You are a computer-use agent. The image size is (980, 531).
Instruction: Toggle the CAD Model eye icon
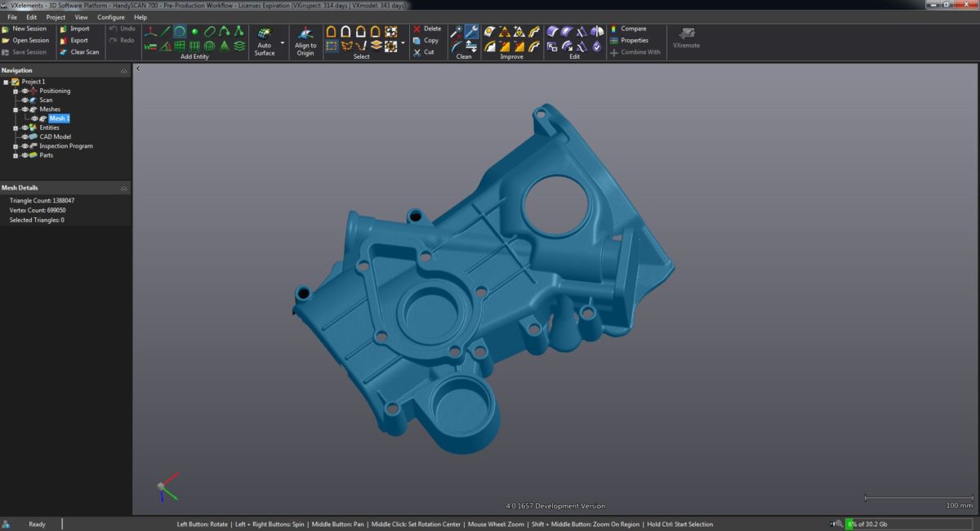pyautogui.click(x=25, y=136)
